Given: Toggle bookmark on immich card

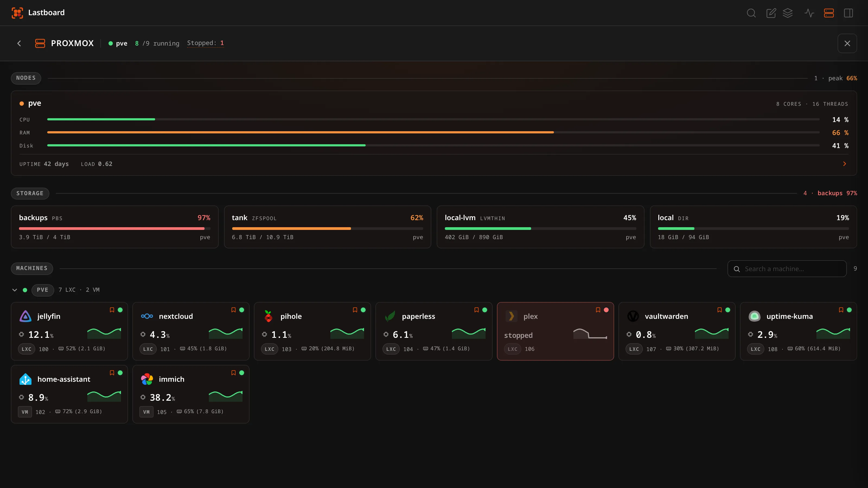Looking at the screenshot, I should (x=234, y=373).
